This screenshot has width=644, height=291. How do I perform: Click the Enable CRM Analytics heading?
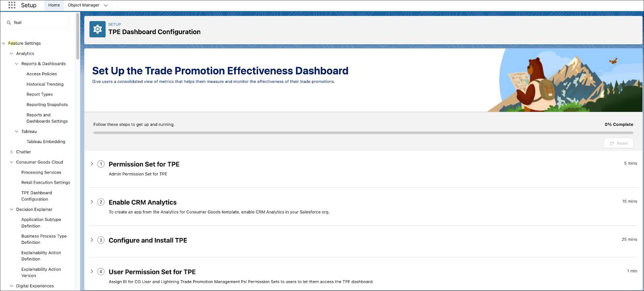click(142, 202)
